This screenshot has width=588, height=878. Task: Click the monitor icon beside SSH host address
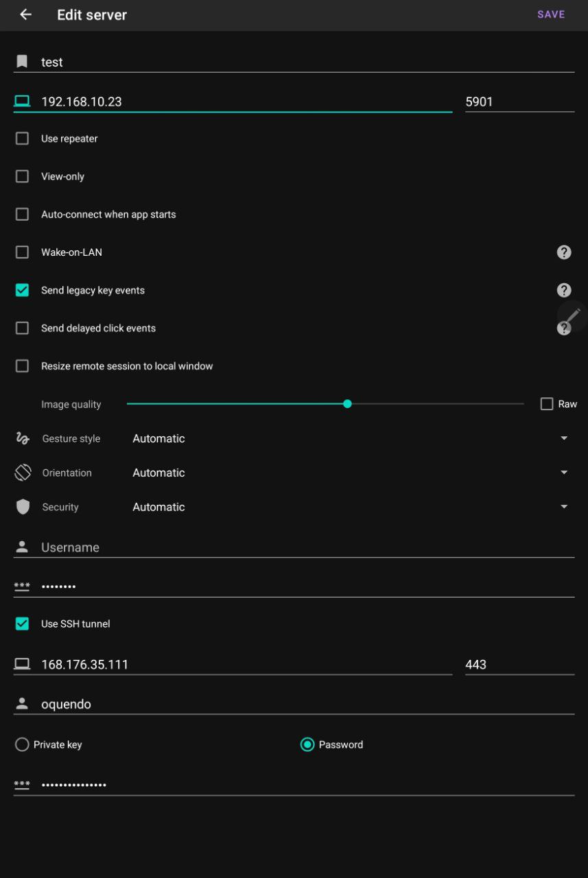(22, 663)
